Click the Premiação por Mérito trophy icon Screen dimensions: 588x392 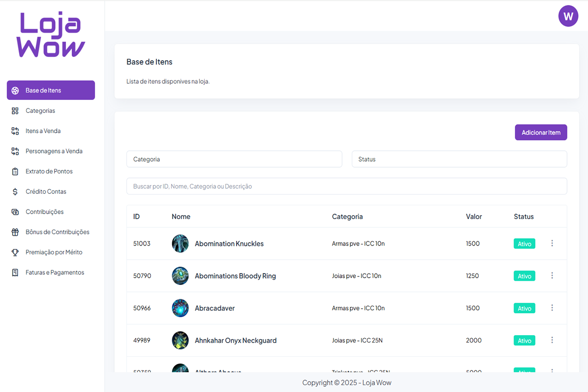point(15,252)
